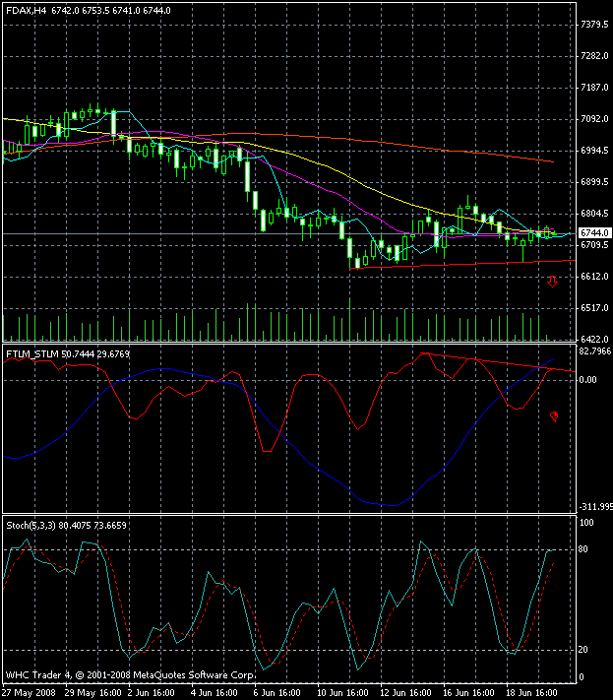Select the current price label 6744.0

tap(589, 234)
